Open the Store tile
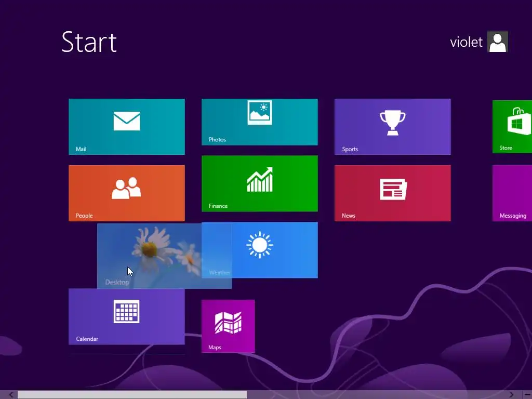 click(x=512, y=127)
